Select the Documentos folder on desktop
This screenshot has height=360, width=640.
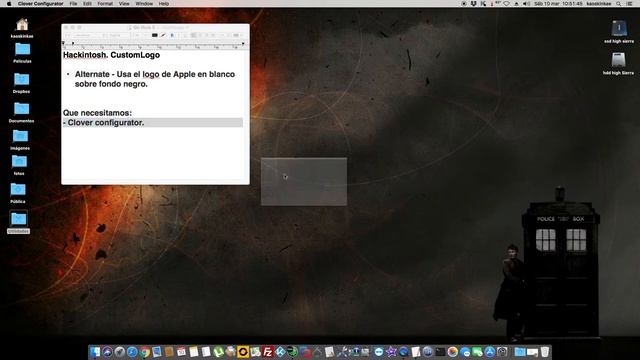(x=21, y=109)
